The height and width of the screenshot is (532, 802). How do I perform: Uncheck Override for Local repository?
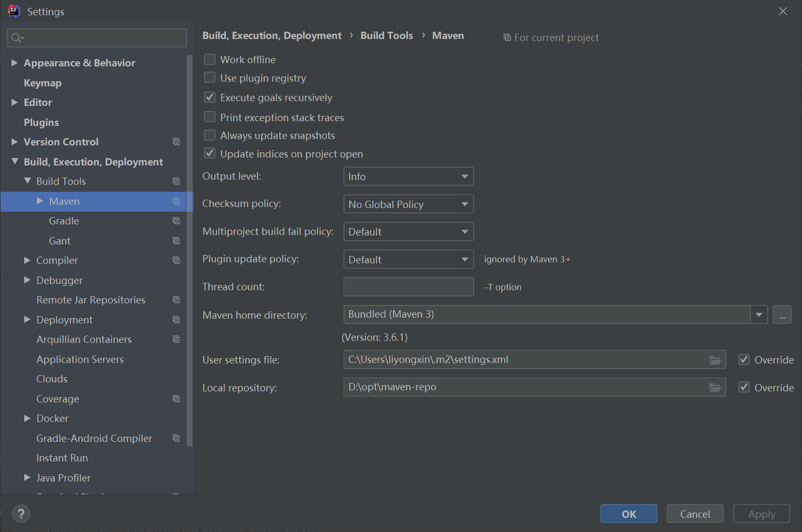click(x=744, y=387)
